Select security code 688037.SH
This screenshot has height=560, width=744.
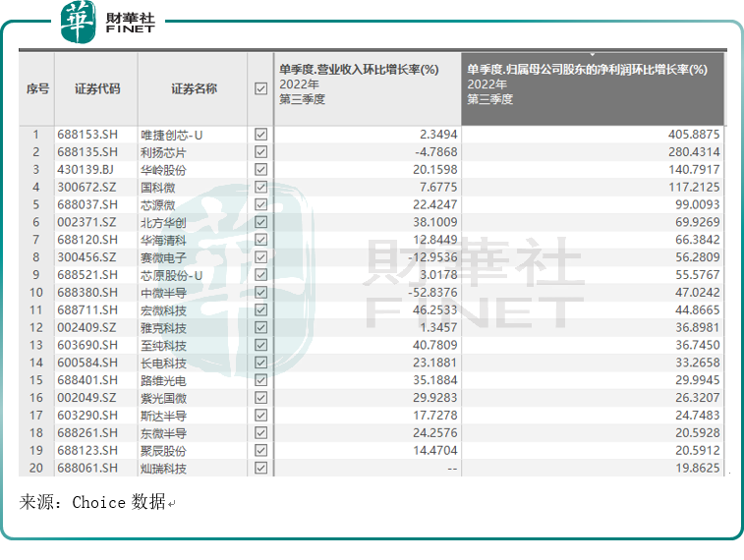[87, 205]
